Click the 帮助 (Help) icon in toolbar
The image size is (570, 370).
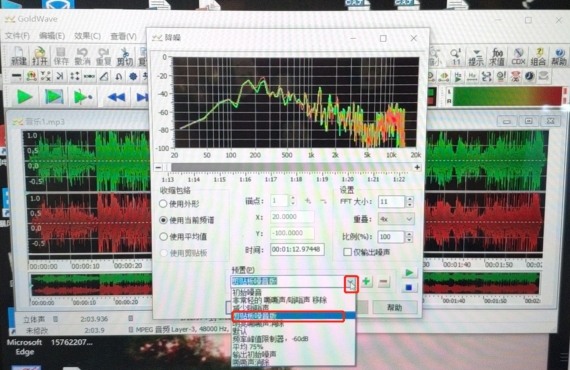(559, 56)
